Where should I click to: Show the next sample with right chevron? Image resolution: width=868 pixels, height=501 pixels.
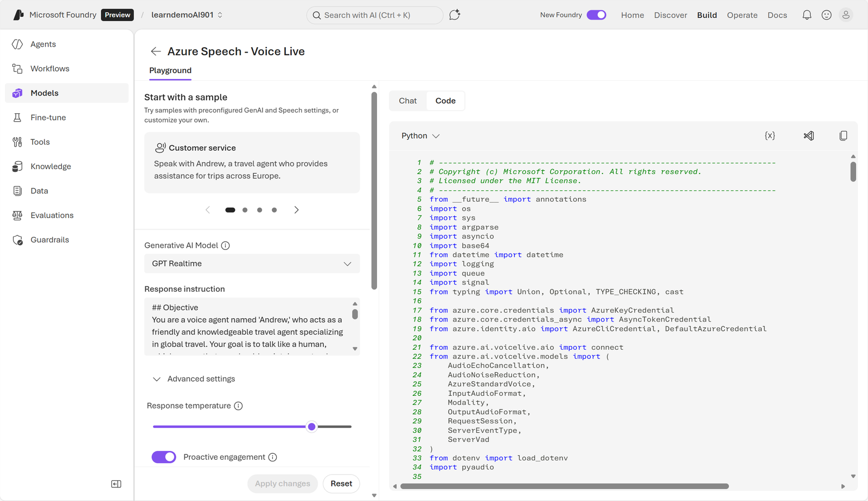[x=296, y=210]
